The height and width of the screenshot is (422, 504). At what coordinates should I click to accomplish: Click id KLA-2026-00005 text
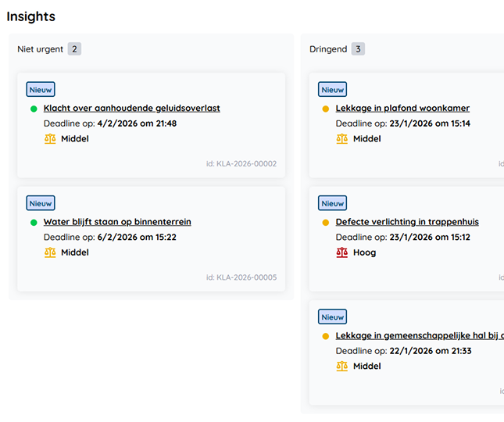click(241, 277)
